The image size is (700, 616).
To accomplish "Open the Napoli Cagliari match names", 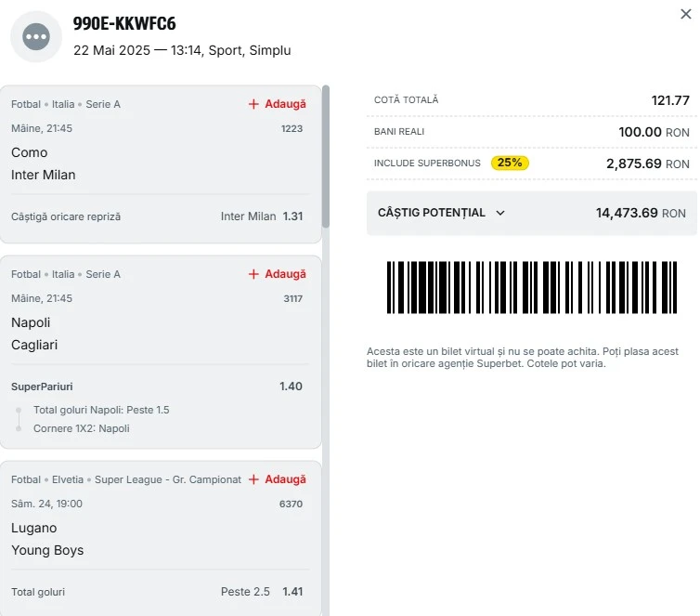I will coord(34,334).
